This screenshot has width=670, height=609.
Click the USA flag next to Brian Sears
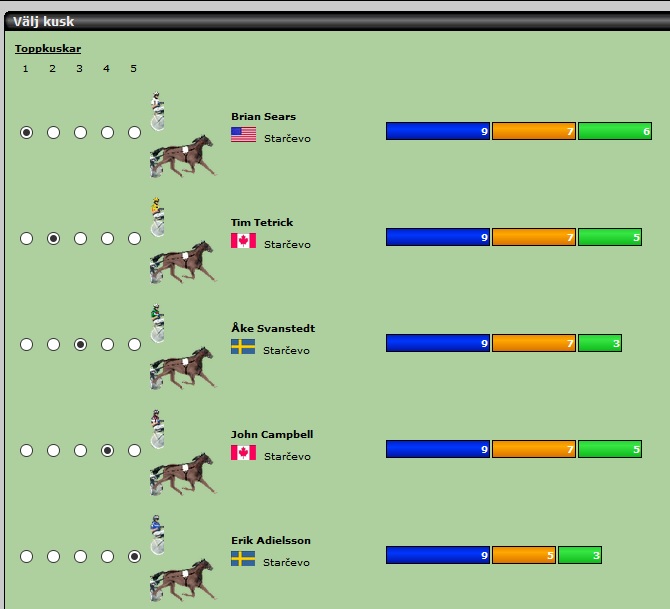coord(244,135)
